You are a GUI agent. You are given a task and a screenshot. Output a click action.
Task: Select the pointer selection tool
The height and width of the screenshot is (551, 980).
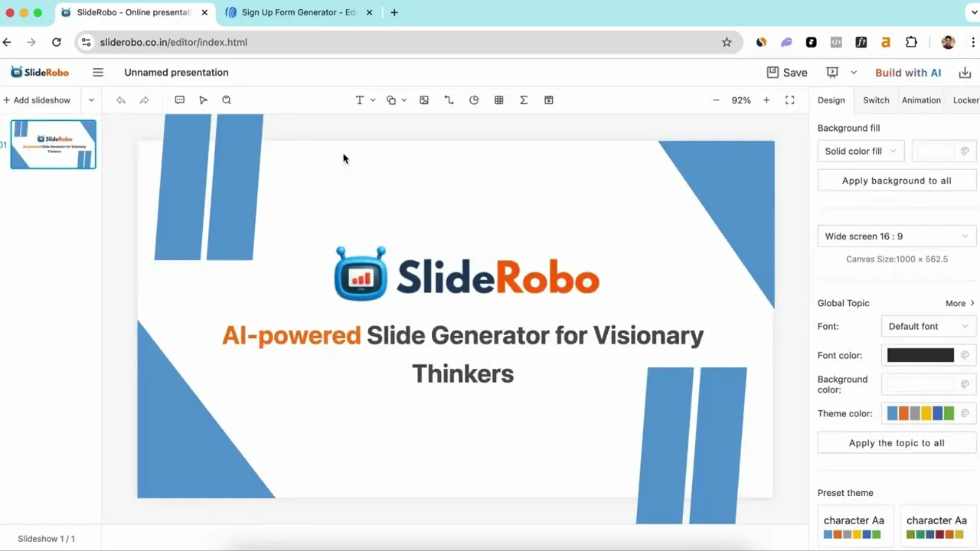[203, 100]
